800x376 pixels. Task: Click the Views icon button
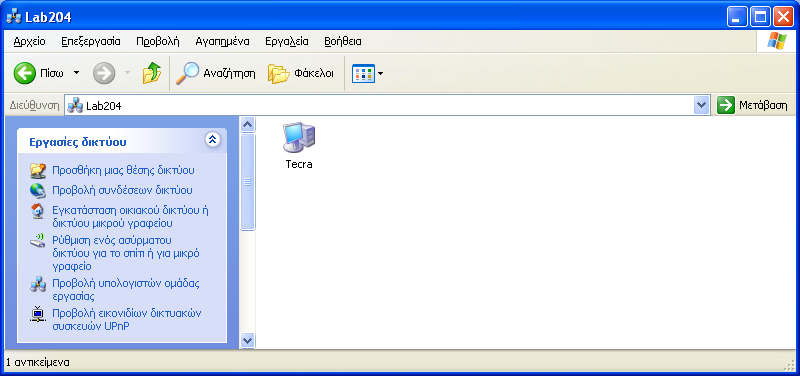[363, 74]
